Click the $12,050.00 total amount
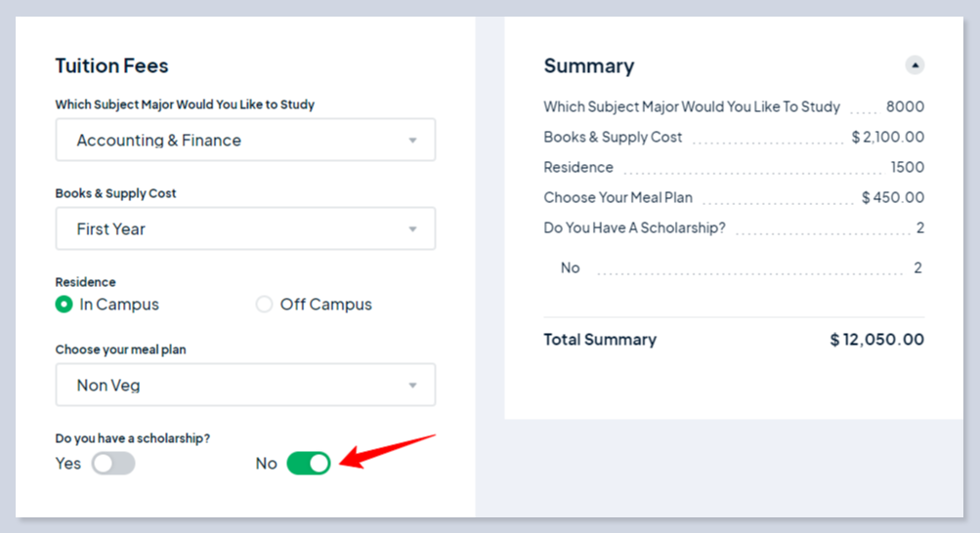 coord(876,340)
